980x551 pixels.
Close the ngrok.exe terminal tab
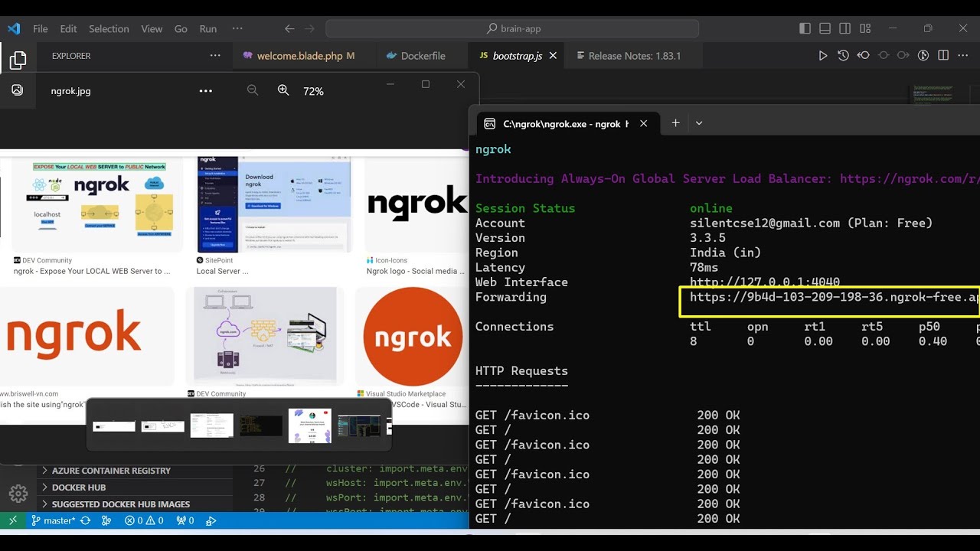click(x=644, y=123)
